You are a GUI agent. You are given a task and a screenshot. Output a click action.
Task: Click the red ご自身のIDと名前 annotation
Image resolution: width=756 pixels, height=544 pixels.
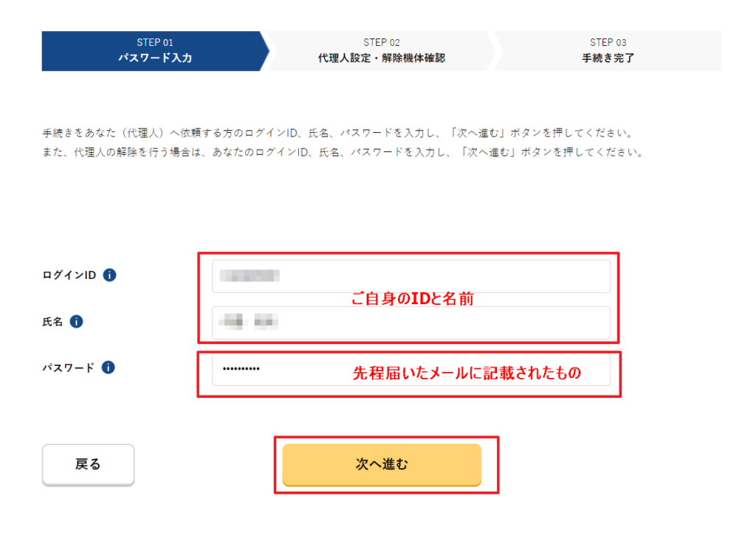pos(411,300)
